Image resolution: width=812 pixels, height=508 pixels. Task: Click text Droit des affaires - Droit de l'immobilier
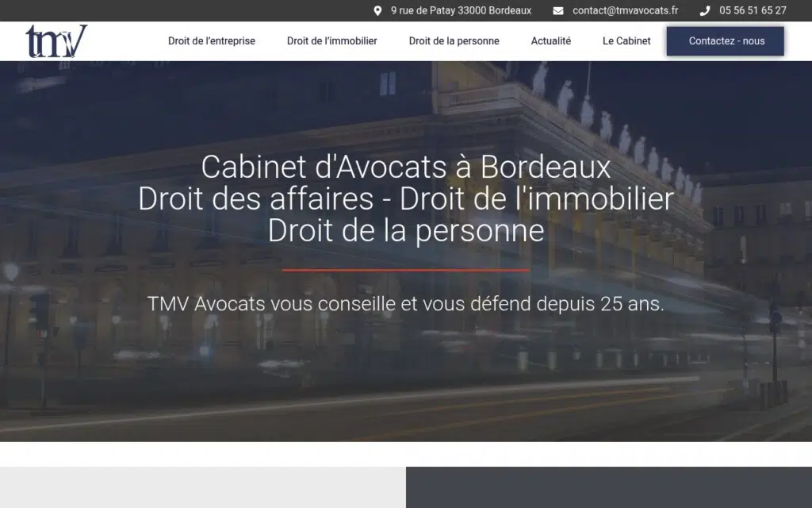point(406,198)
